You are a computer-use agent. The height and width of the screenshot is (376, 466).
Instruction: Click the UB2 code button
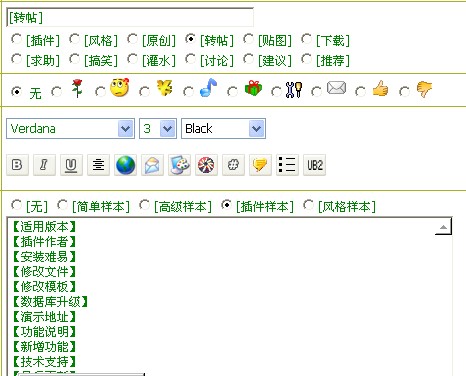click(314, 165)
